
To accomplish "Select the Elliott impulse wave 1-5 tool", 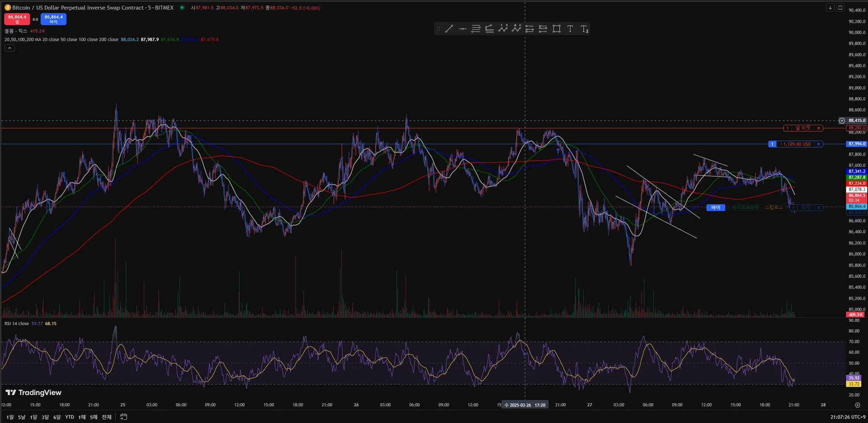I will coord(503,29).
